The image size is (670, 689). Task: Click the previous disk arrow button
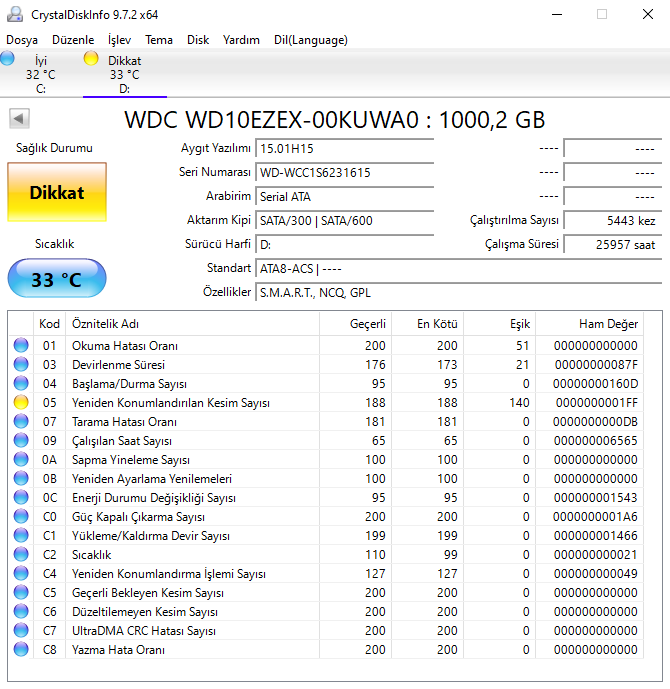coord(19,119)
